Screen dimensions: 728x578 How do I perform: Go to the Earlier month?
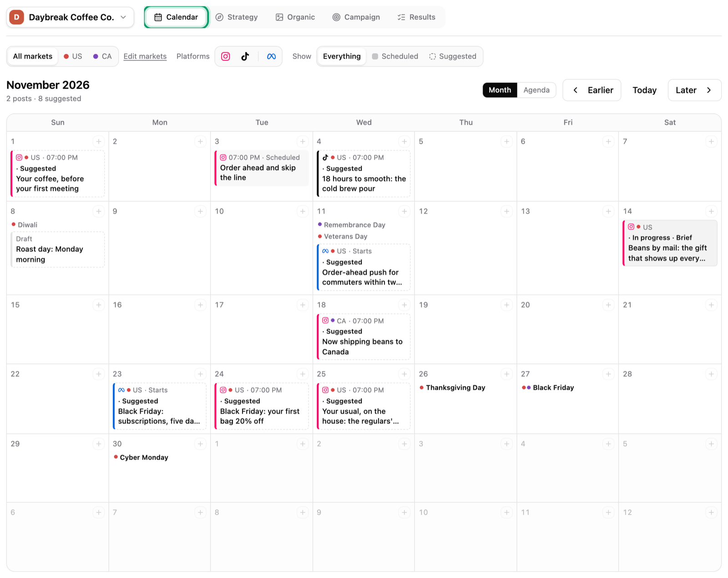(592, 90)
